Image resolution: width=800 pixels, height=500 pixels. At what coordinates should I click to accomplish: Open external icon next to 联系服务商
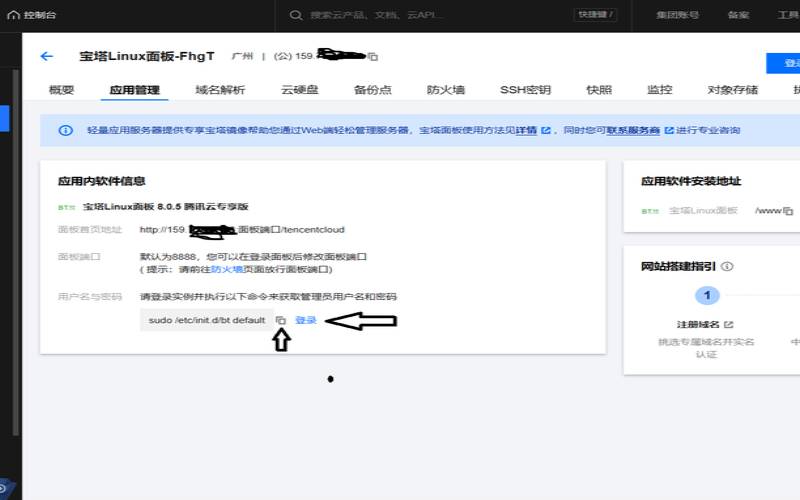[668, 130]
